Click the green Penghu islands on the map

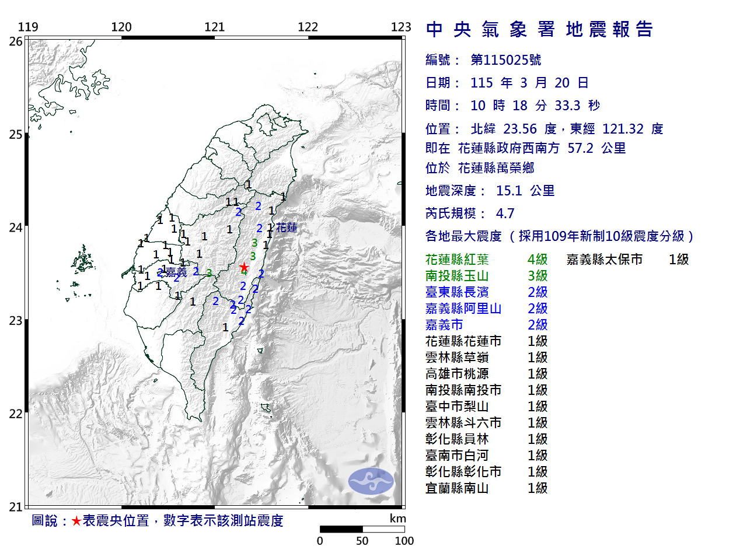[x=83, y=261]
